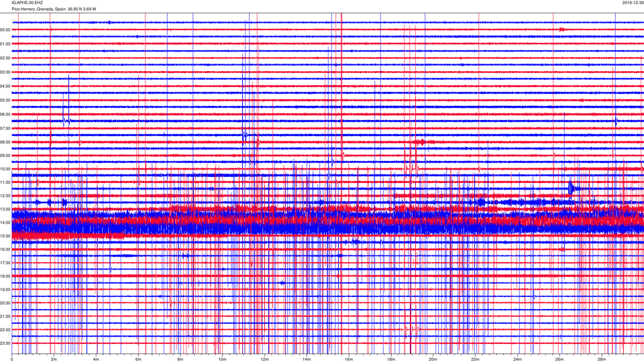Image resolution: width=644 pixels, height=362 pixels.
Task: Select the 03:30 row label
Action: tap(5, 72)
